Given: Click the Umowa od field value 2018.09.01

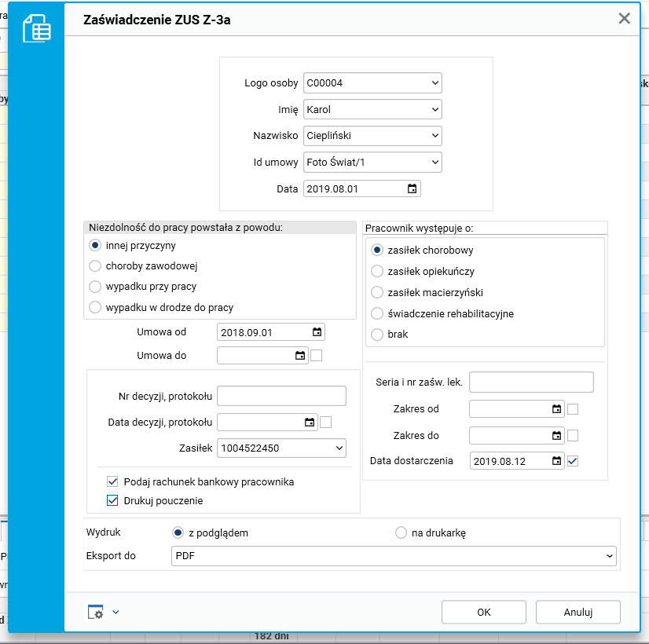Looking at the screenshot, I should point(247,332).
